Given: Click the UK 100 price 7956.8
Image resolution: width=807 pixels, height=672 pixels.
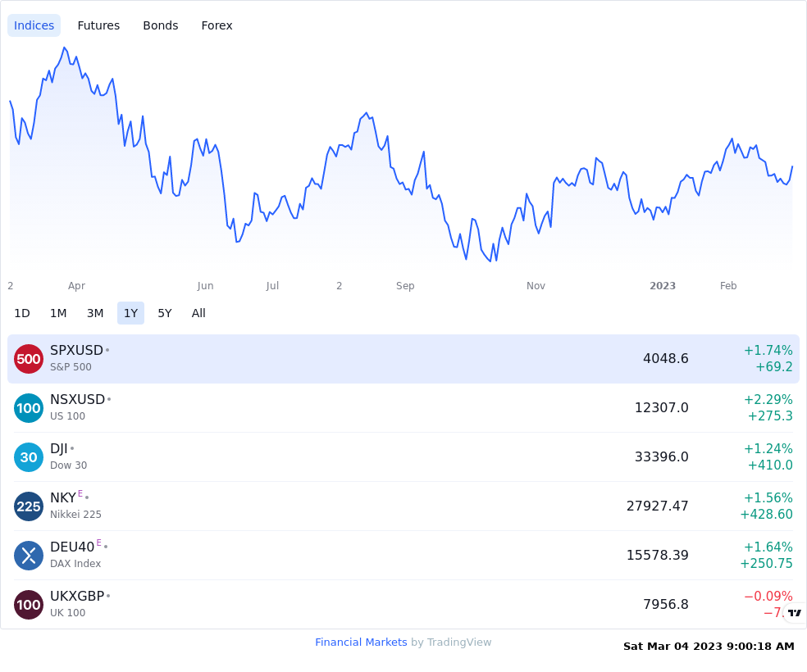Looking at the screenshot, I should click(665, 604).
